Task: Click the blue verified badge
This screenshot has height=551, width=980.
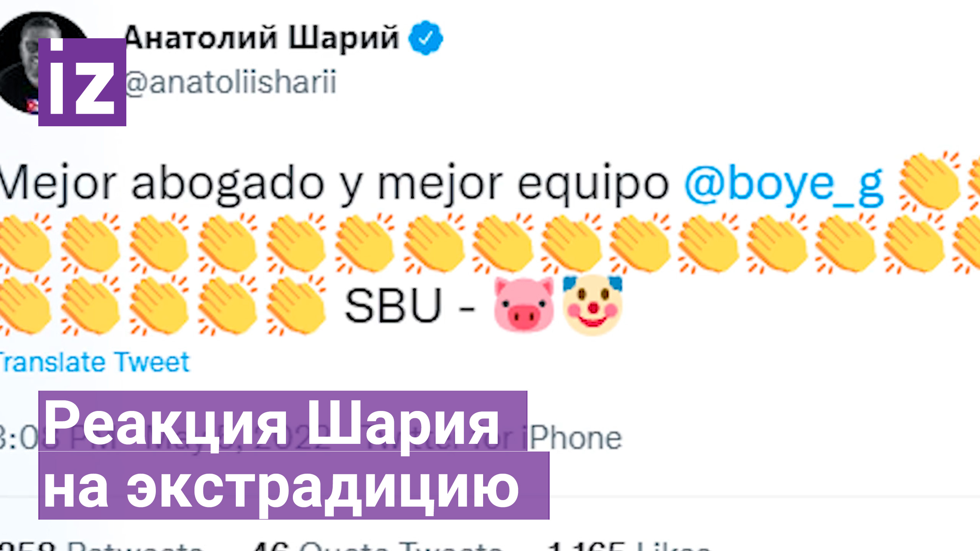Action: [425, 38]
